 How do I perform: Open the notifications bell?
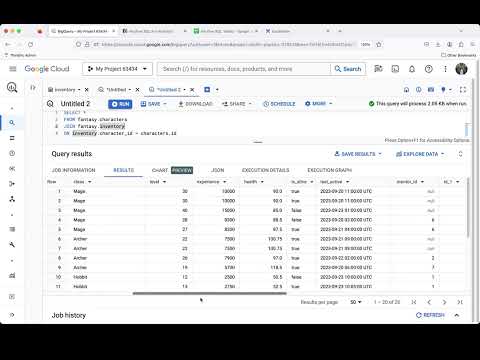412,69
